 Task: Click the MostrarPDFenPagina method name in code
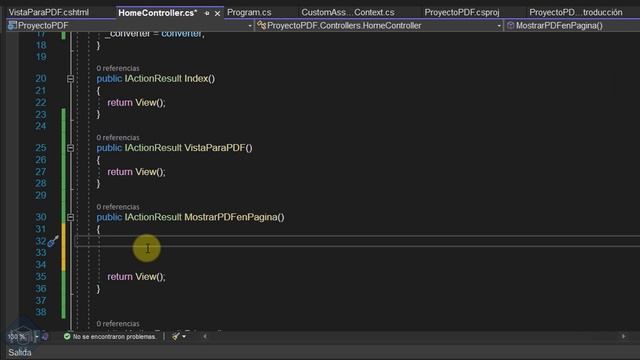pyautogui.click(x=231, y=217)
